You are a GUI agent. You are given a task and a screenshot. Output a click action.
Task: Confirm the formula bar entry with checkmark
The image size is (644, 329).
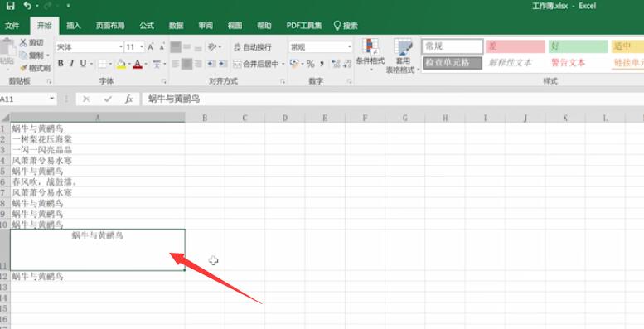click(x=108, y=99)
